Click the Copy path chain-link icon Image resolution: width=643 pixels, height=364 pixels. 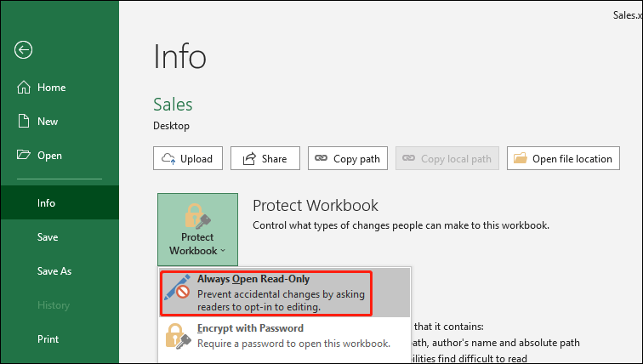(321, 158)
